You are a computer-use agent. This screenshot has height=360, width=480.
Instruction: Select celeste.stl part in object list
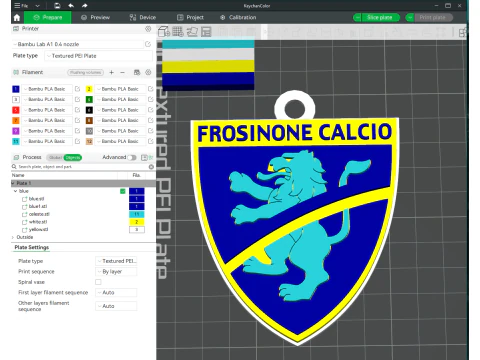(39, 214)
